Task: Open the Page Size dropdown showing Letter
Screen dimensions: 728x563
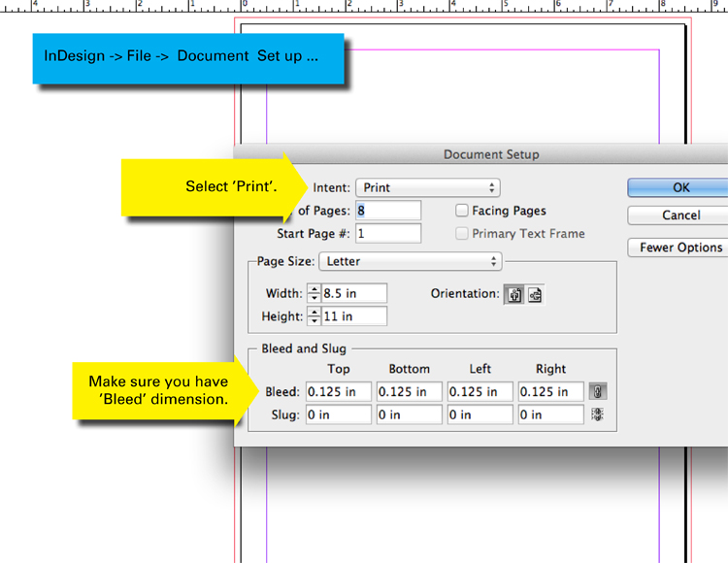Action: coord(411,261)
